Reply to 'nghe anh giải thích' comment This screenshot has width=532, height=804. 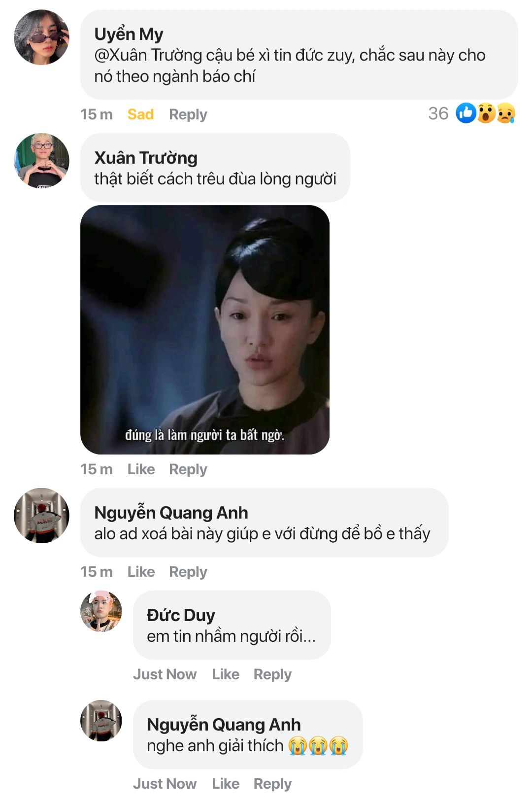point(272,784)
